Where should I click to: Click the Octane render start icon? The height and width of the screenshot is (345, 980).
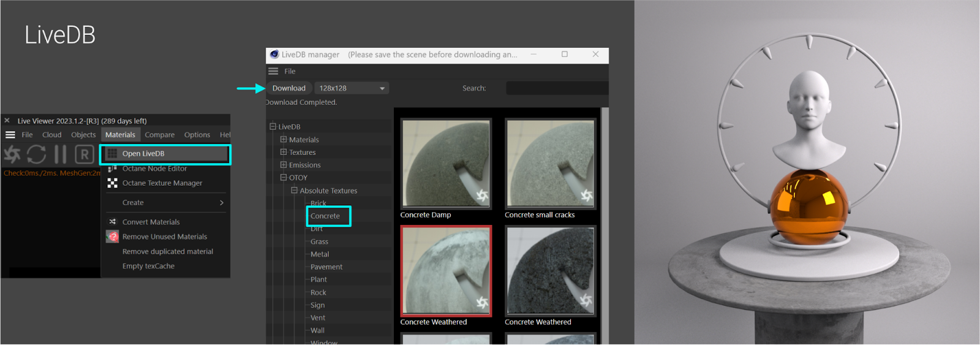[12, 154]
